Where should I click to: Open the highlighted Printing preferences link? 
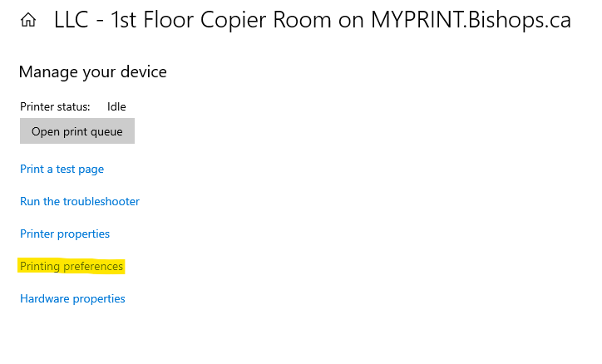(x=72, y=266)
